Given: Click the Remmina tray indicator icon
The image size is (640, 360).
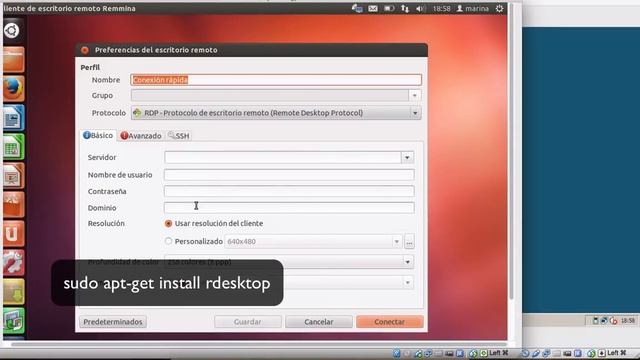Looking at the screenshot, I should (x=357, y=8).
